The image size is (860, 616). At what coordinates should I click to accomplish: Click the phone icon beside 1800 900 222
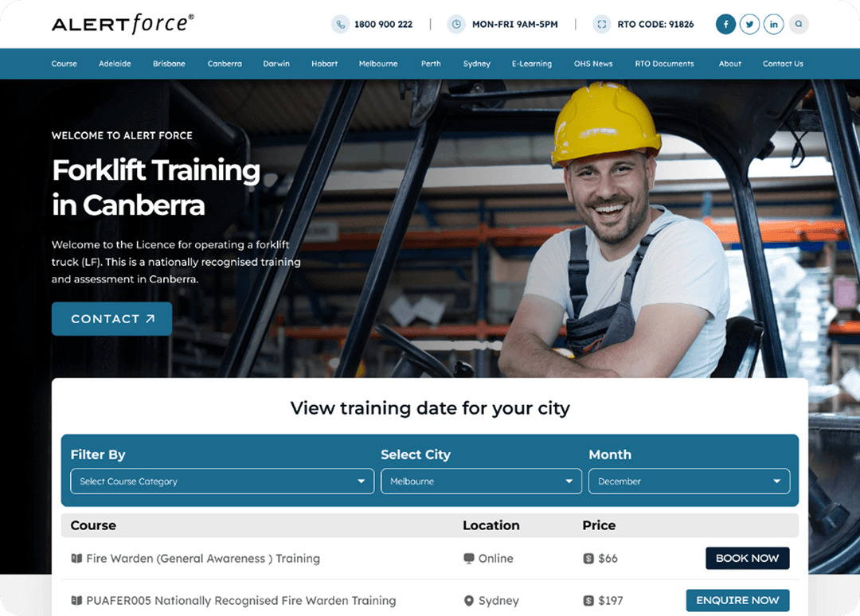click(x=341, y=24)
